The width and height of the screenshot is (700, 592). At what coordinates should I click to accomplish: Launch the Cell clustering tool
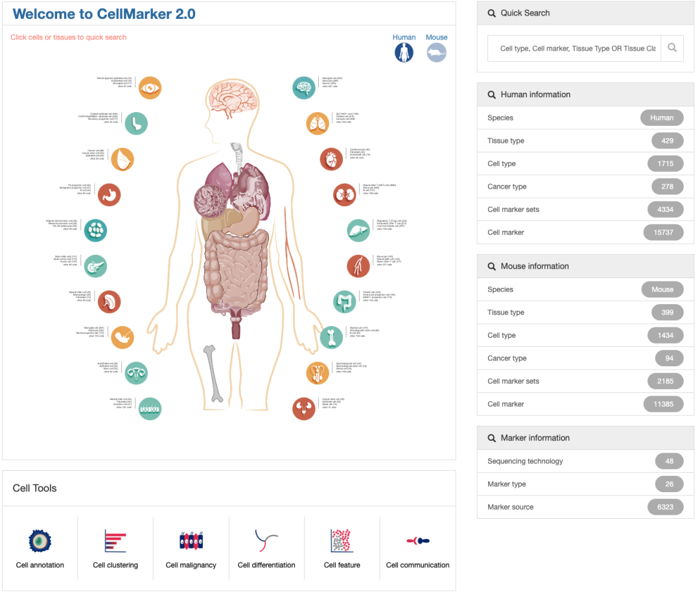click(115, 549)
